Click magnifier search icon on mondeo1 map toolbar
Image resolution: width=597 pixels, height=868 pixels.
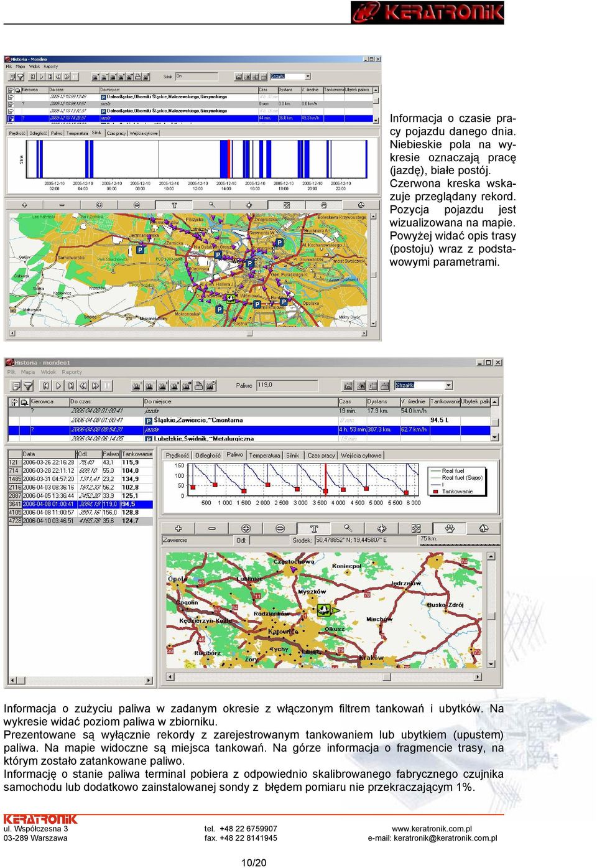[x=348, y=528]
